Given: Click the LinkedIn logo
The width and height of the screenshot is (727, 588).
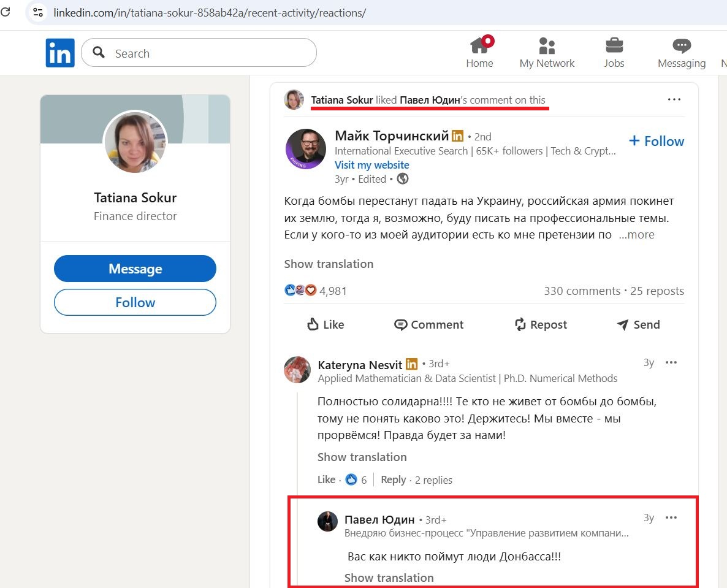Looking at the screenshot, I should tap(59, 53).
